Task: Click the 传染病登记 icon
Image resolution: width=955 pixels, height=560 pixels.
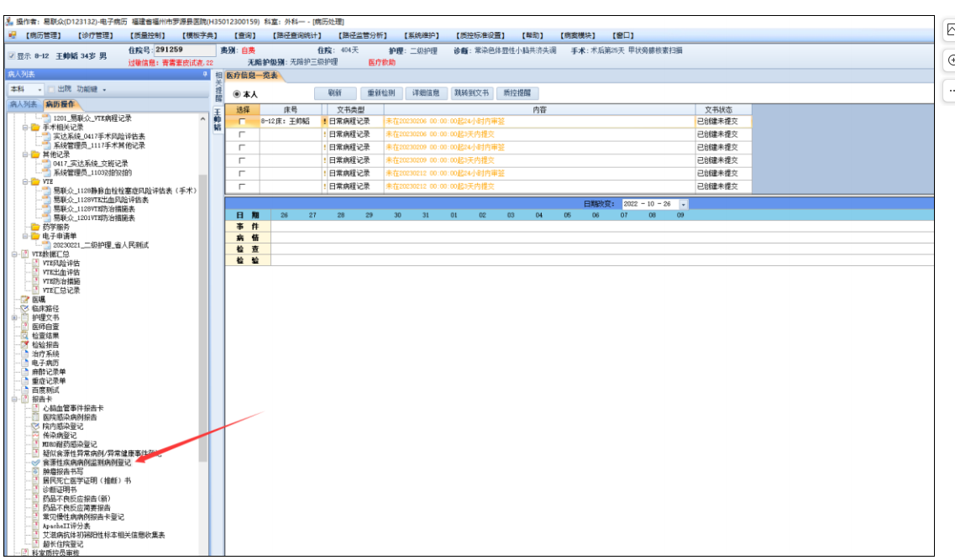Action: pyautogui.click(x=35, y=435)
